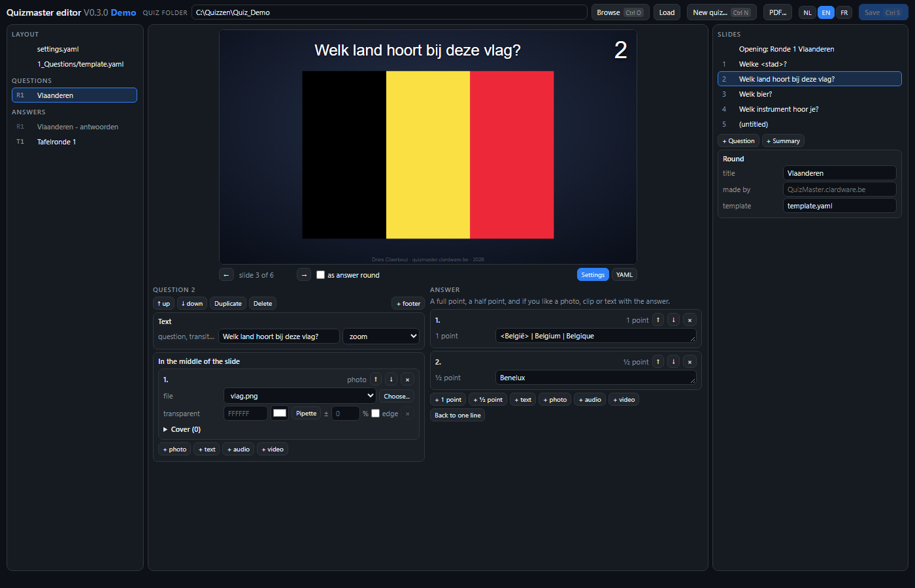
Task: Add a 1 point answer
Action: pos(448,400)
